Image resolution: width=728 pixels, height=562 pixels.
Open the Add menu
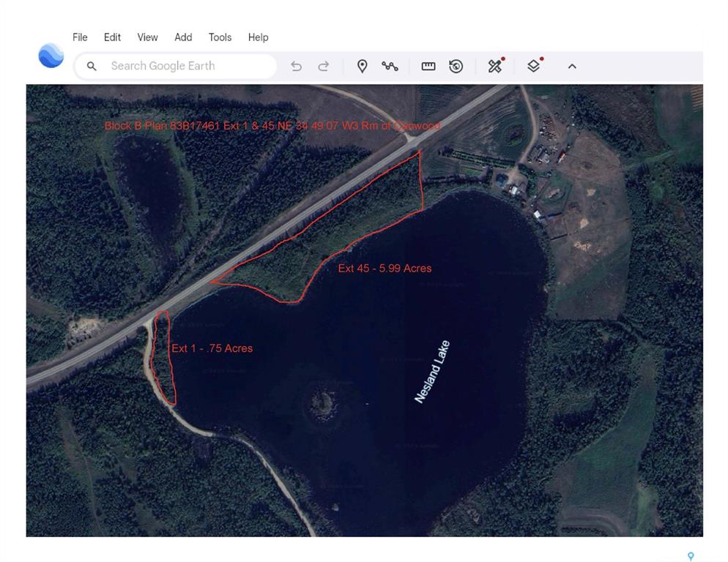tap(183, 37)
